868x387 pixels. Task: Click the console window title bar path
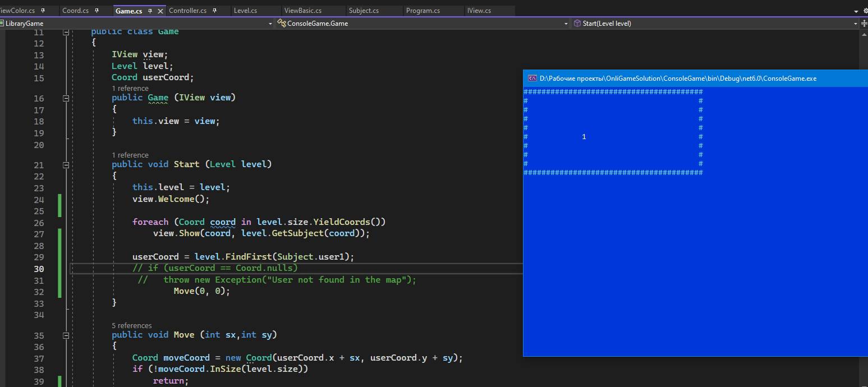pos(678,79)
